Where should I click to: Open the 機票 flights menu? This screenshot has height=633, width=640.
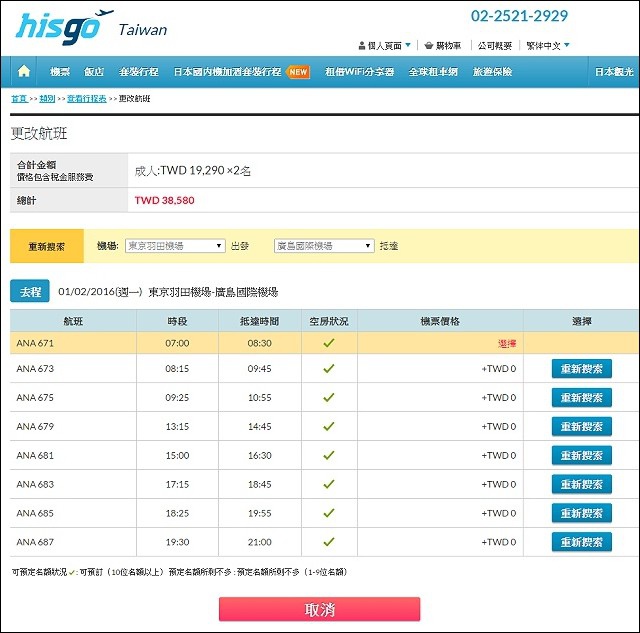coord(60,72)
